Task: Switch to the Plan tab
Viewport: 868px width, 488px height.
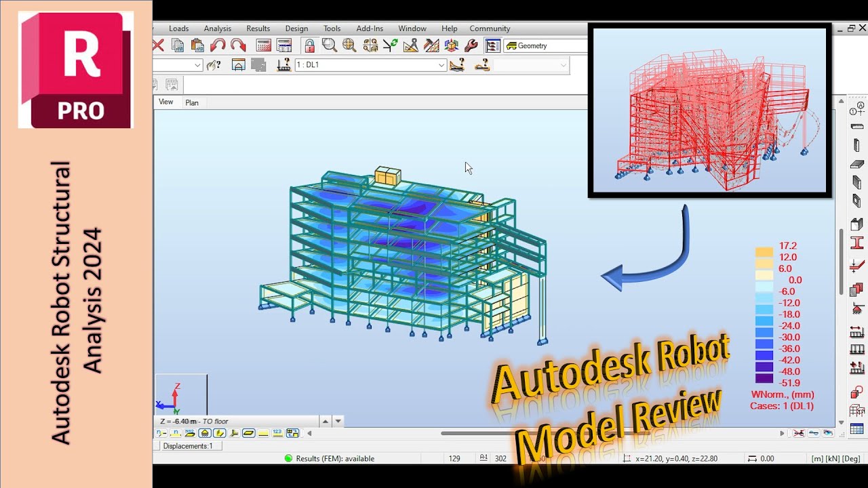Action: click(x=192, y=102)
